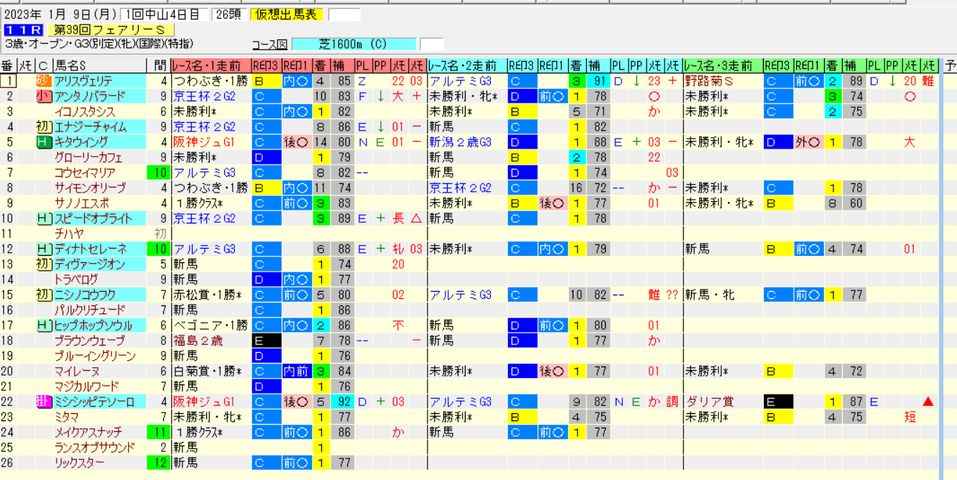Screen dimensions: 957x480
Task: Click the black E cell in ブラウンウェーブ row
Action: pyautogui.click(x=266, y=340)
